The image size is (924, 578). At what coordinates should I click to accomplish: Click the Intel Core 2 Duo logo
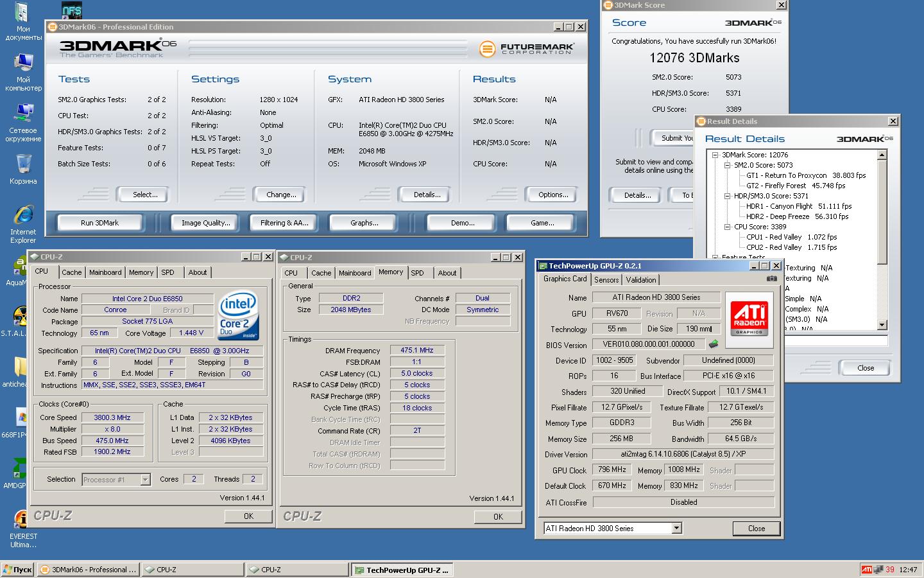pyautogui.click(x=238, y=315)
